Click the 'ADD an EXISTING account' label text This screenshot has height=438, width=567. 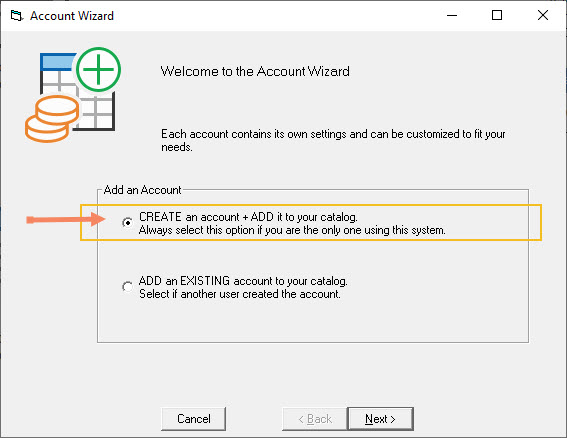(243, 281)
